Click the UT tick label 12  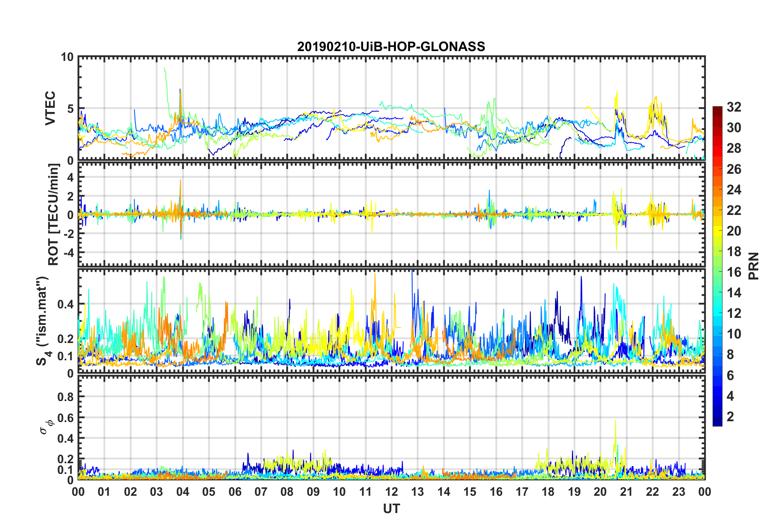pyautogui.click(x=391, y=492)
